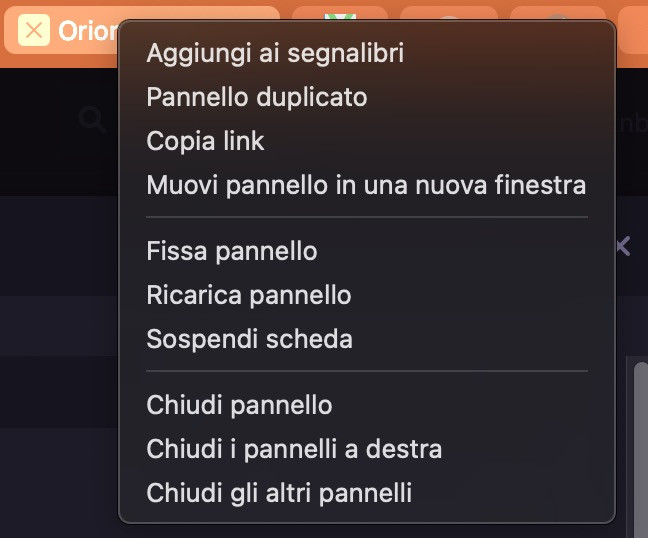Click the X close icon at right

622,246
